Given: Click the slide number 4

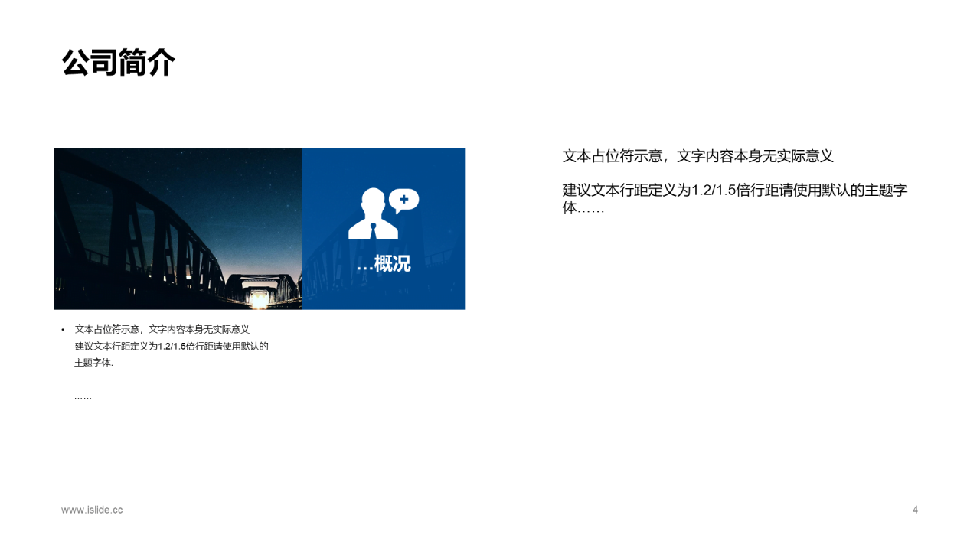Looking at the screenshot, I should pyautogui.click(x=915, y=510).
